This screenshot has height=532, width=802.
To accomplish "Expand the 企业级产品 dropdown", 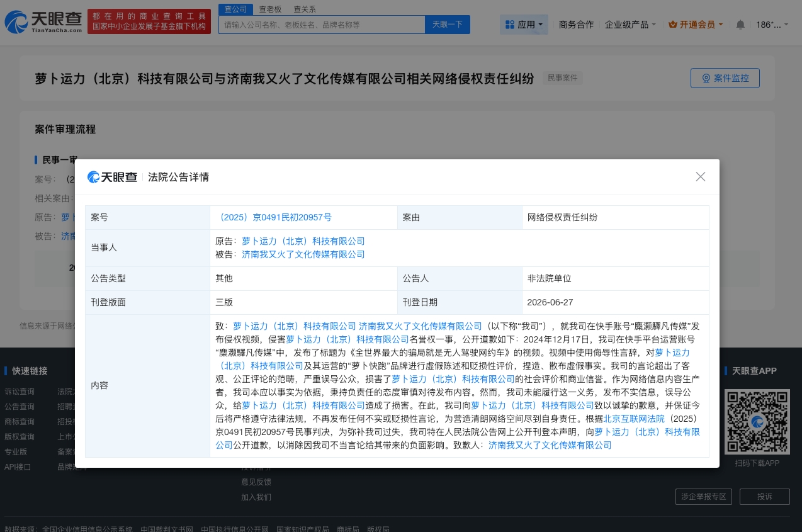I will 630,25.
